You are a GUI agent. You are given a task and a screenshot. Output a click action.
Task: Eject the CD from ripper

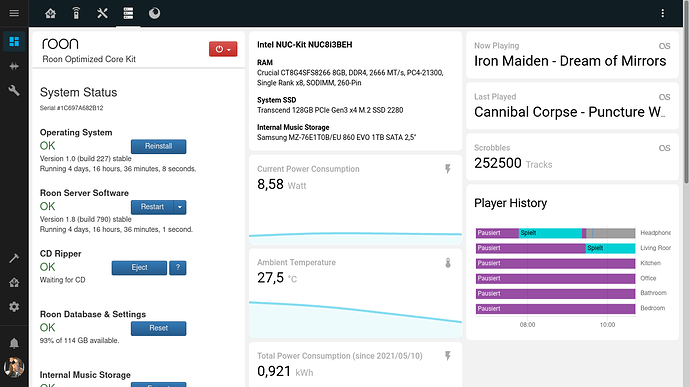[139, 268]
